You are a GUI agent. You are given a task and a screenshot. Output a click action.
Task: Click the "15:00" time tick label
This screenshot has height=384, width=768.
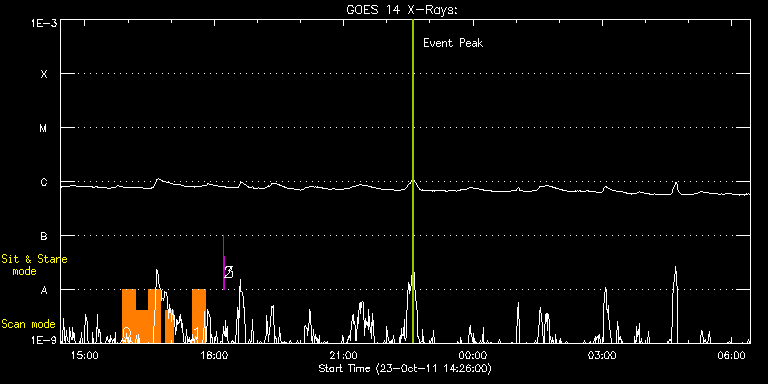point(85,357)
